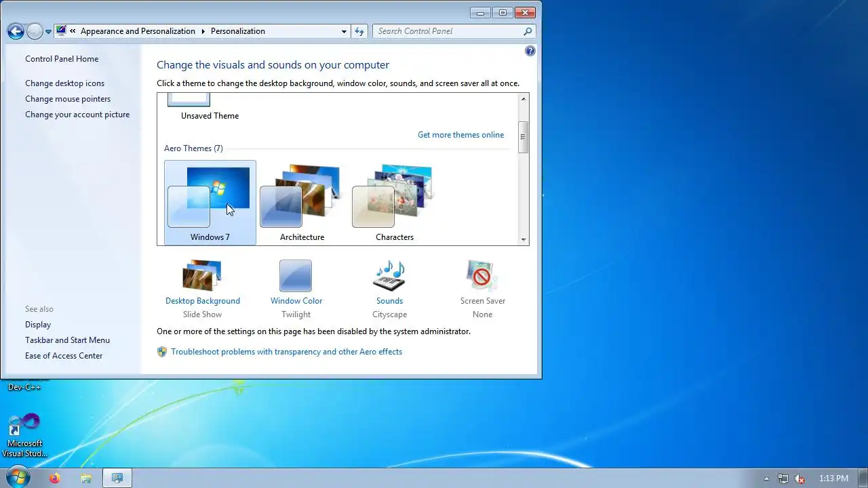
Task: Click the muted volume tray icon
Action: click(800, 479)
